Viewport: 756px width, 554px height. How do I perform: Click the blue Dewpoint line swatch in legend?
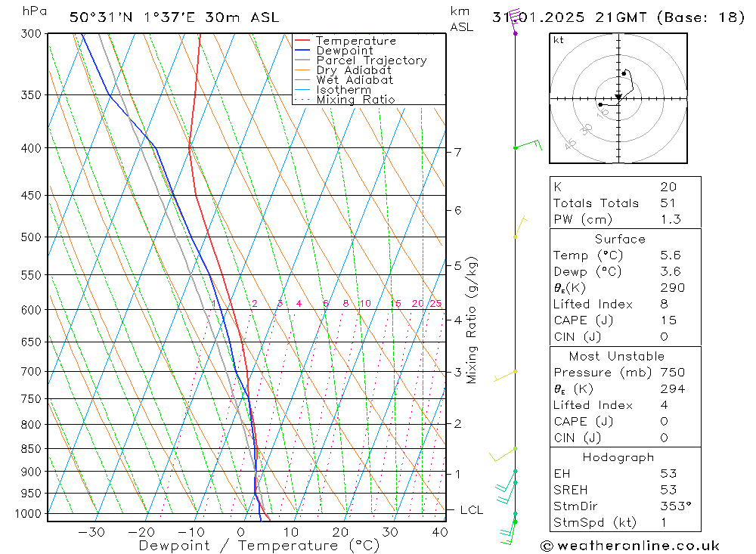[302, 51]
